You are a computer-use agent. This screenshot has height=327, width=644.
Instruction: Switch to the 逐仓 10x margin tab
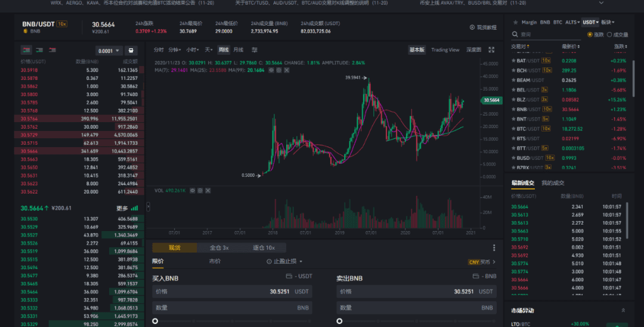tap(264, 247)
